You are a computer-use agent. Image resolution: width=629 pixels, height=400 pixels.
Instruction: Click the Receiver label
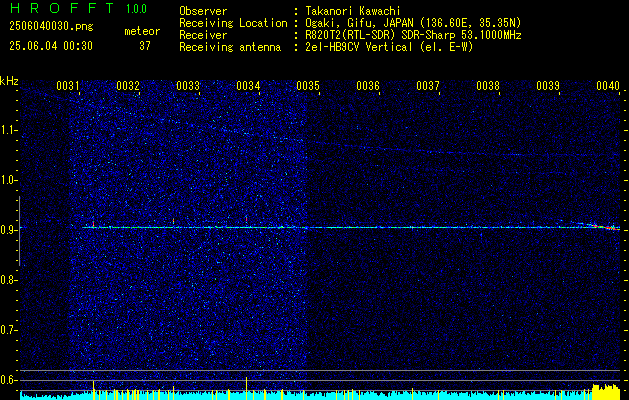coord(203,35)
